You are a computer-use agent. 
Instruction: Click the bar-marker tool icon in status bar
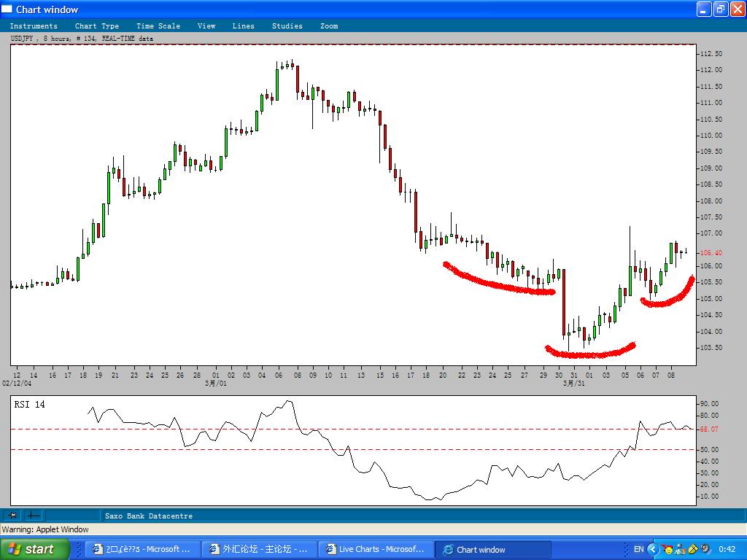(x=13, y=516)
